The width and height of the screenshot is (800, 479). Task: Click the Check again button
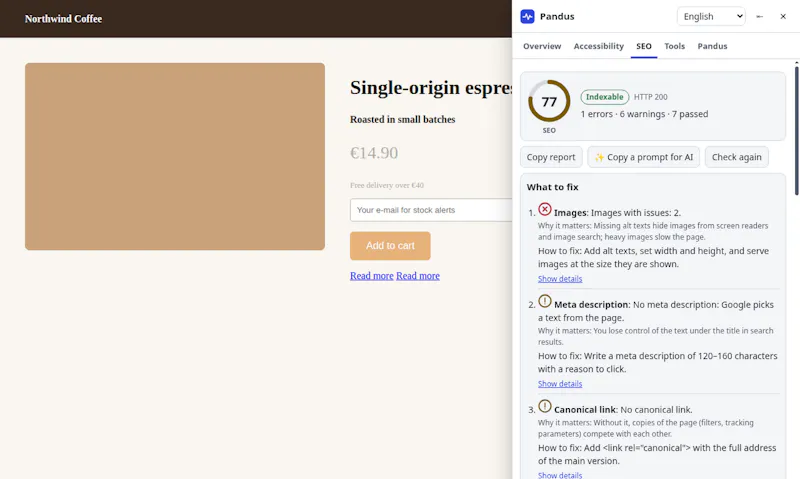pos(737,157)
